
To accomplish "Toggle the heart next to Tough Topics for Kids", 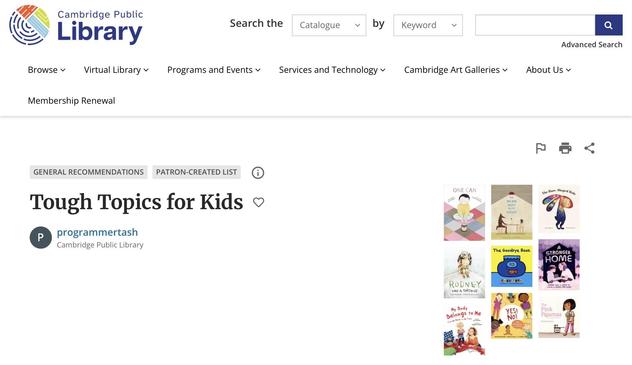I will [x=258, y=202].
